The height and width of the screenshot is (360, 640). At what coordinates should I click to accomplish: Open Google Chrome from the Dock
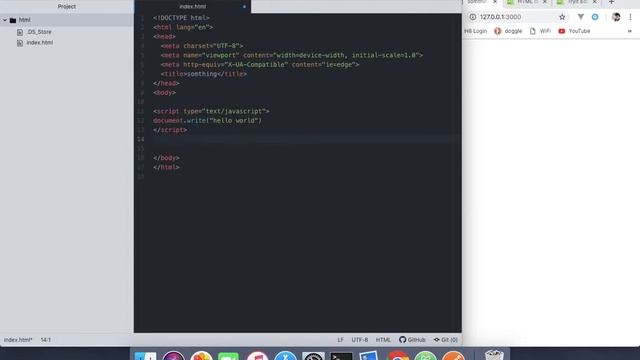tap(398, 356)
